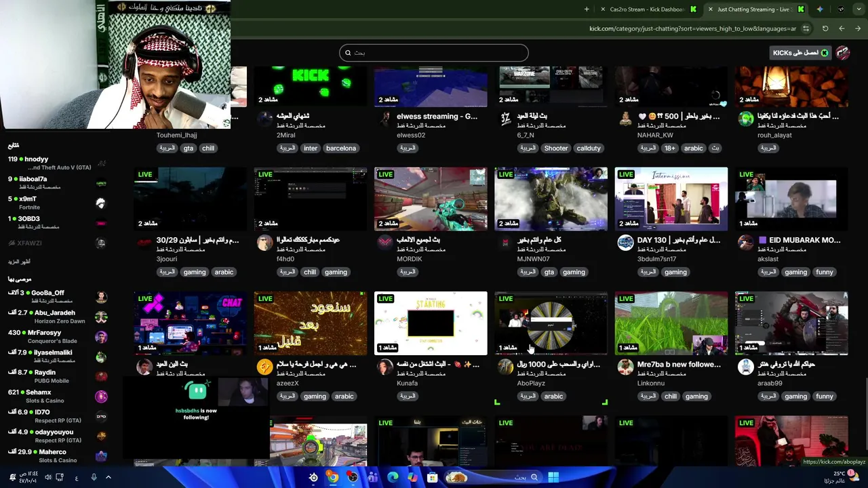Open site settings icon in address bar

806,28
